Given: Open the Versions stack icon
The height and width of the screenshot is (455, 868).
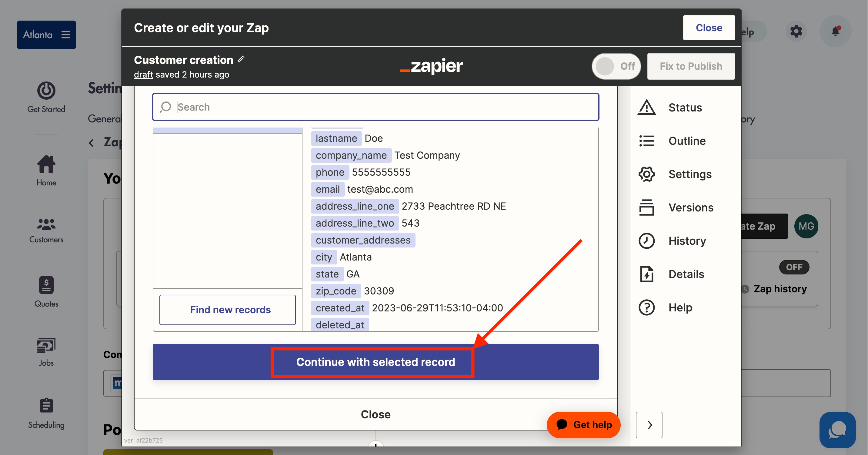Looking at the screenshot, I should point(646,208).
